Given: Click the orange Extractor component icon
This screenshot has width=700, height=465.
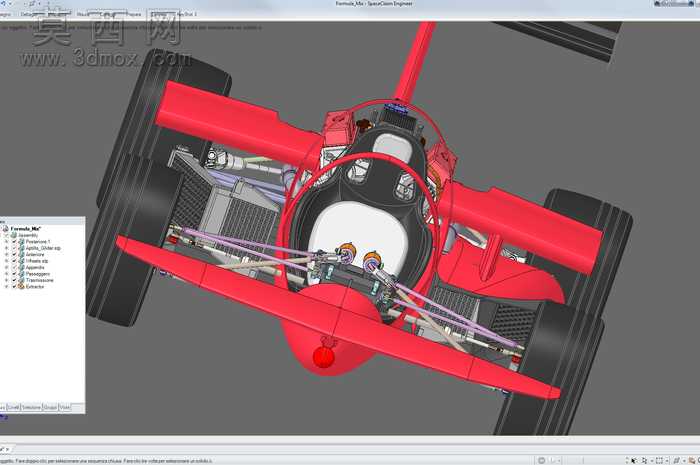Looking at the screenshot, I should click(x=21, y=286).
